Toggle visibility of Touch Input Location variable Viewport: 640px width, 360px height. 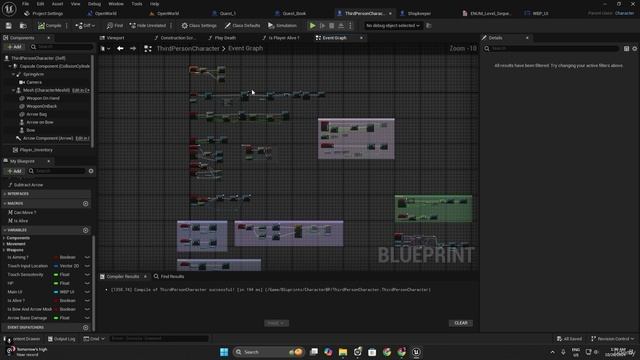point(87,266)
